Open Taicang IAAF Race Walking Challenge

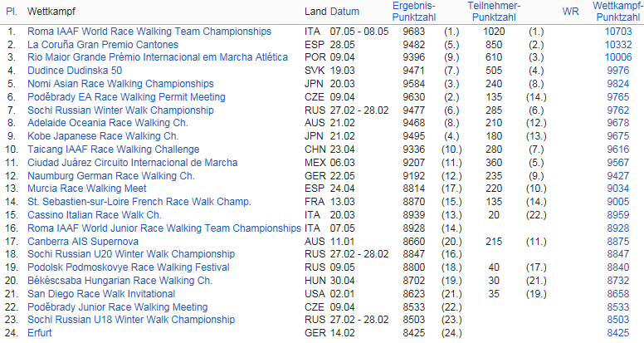coord(114,149)
